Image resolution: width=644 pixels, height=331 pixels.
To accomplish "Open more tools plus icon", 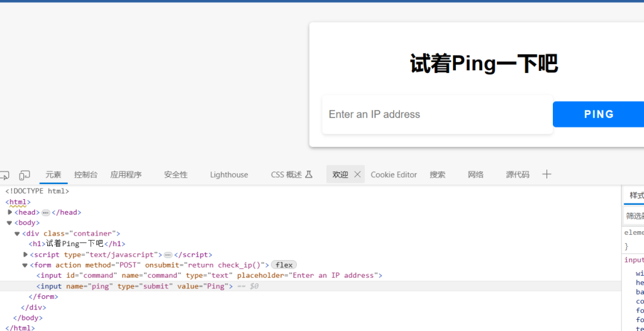I will click(x=547, y=175).
